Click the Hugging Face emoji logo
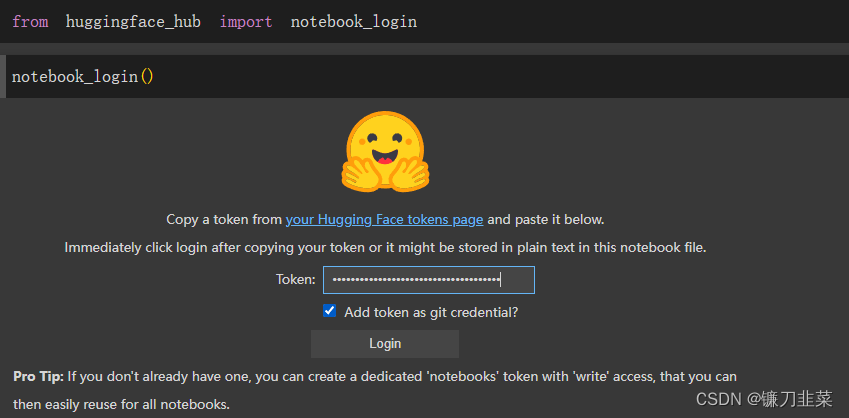Screen dimensions: 849x418 point(385,152)
